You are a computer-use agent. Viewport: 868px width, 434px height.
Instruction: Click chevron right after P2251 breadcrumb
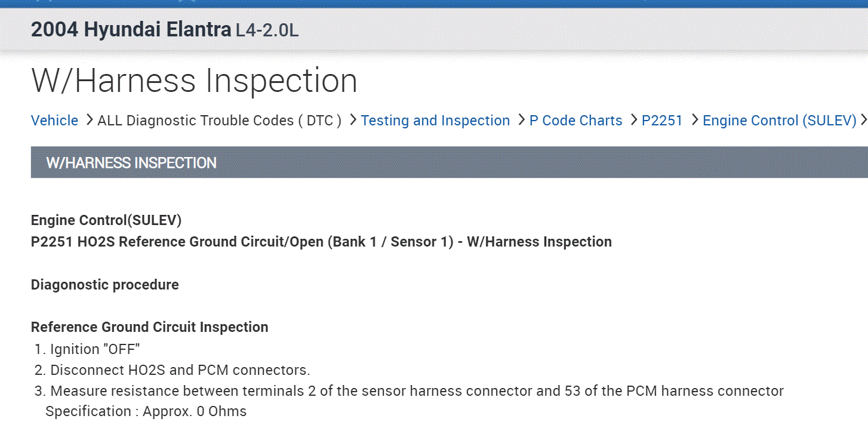click(694, 121)
